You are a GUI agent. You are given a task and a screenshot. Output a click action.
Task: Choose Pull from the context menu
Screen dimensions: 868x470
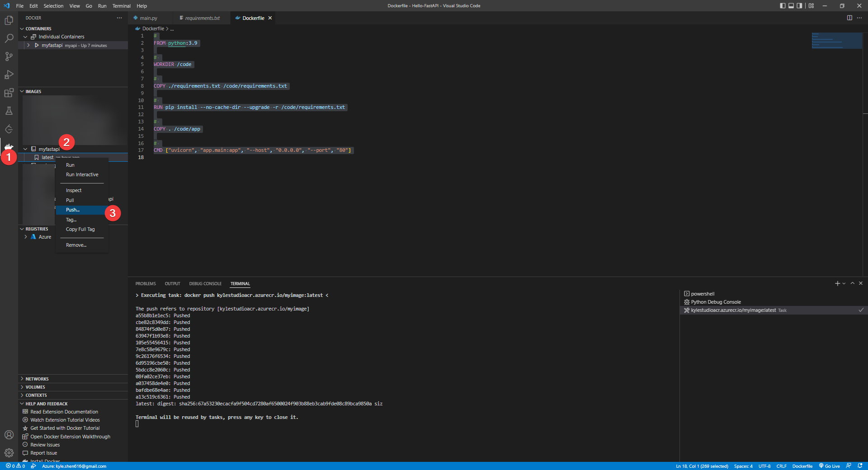81,200
